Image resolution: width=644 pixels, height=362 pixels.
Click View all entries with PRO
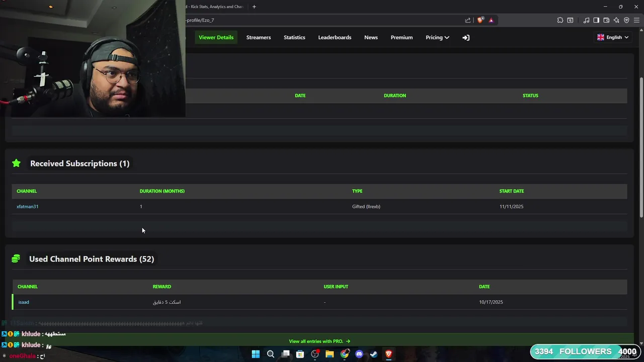[x=319, y=341]
